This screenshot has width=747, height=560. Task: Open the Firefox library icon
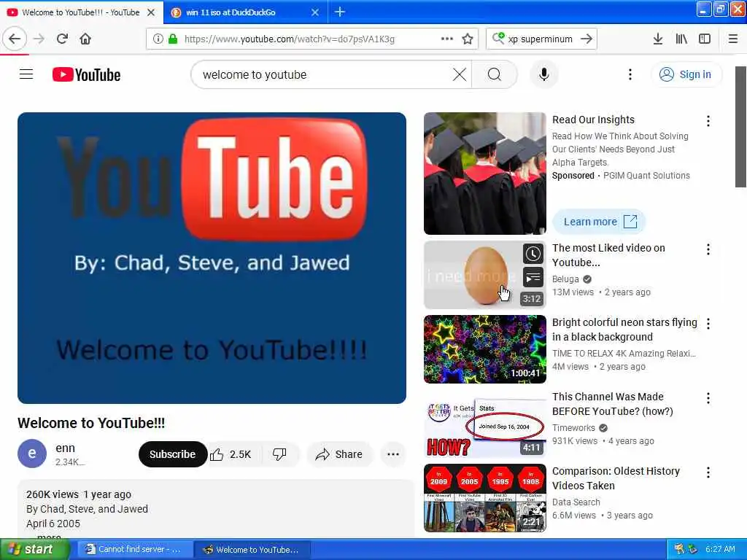681,39
